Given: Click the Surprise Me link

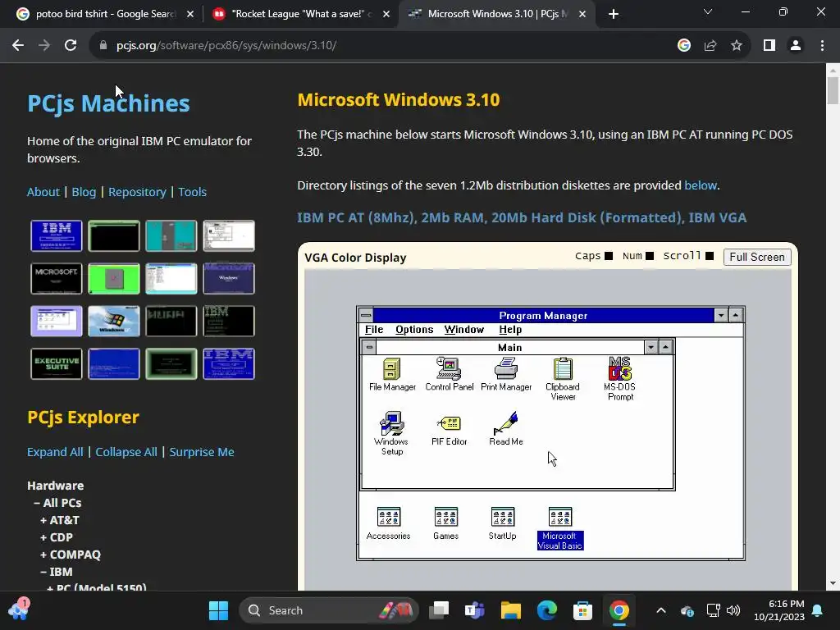Looking at the screenshot, I should point(202,452).
